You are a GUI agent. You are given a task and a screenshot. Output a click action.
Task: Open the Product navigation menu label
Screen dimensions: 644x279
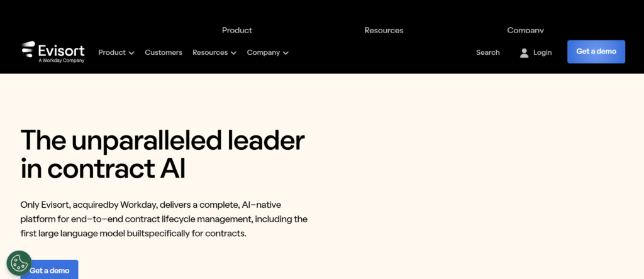tap(112, 52)
